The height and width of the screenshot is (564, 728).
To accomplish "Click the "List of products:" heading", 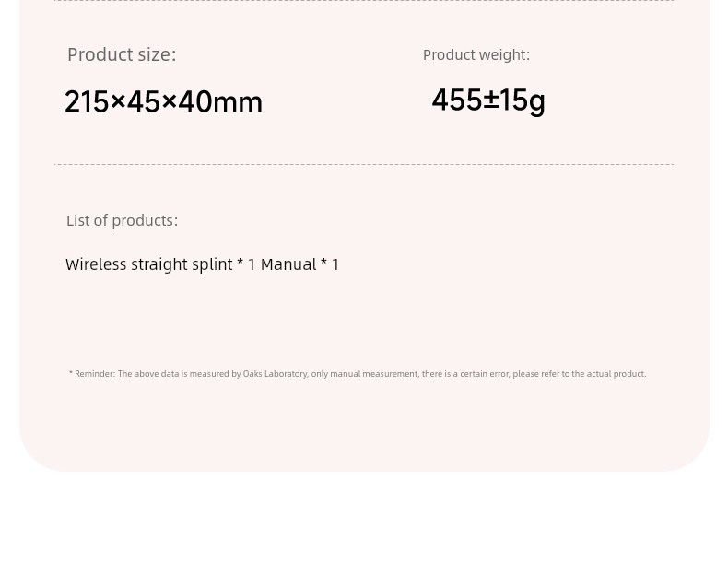I will click(123, 220).
